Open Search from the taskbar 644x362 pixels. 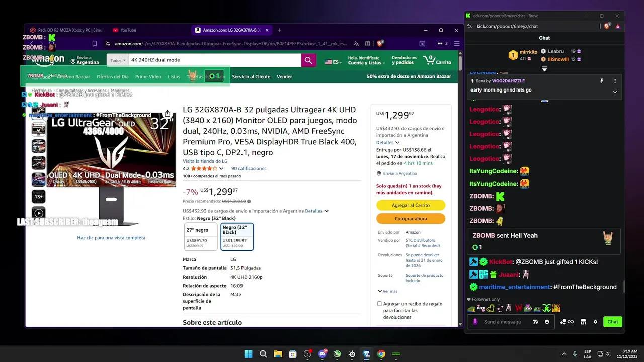[x=263, y=354]
